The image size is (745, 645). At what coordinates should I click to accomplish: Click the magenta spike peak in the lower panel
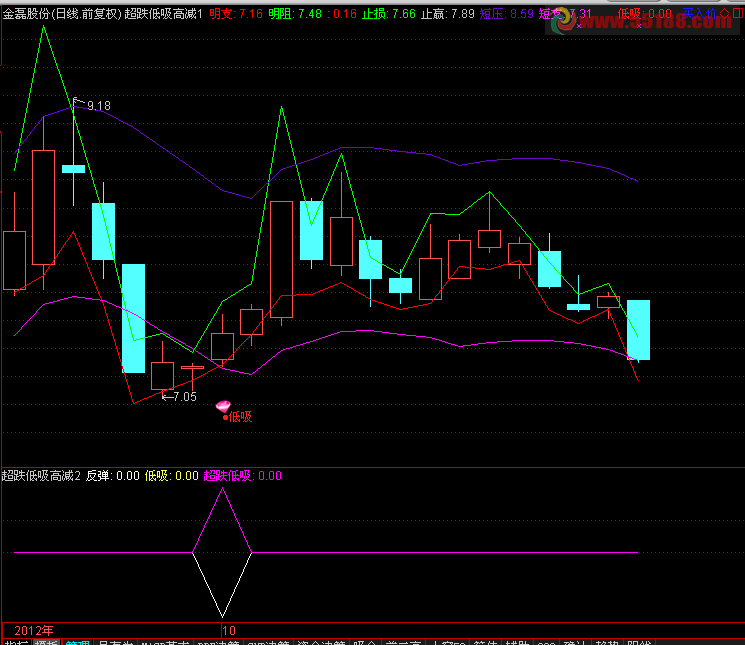tap(222, 489)
